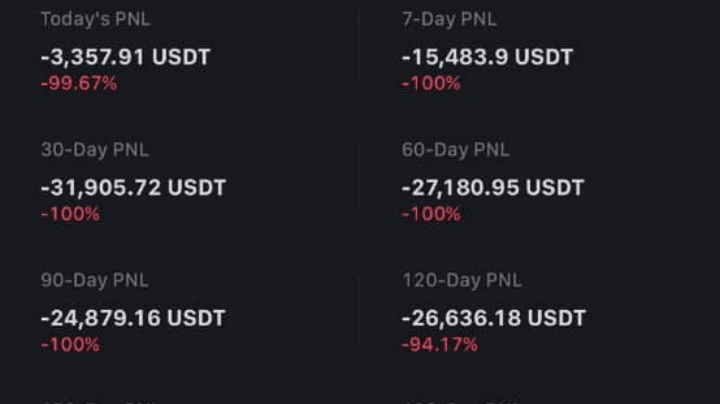Click the -100% figure under 30-Day PNL
The height and width of the screenshot is (404, 720).
[x=70, y=214]
